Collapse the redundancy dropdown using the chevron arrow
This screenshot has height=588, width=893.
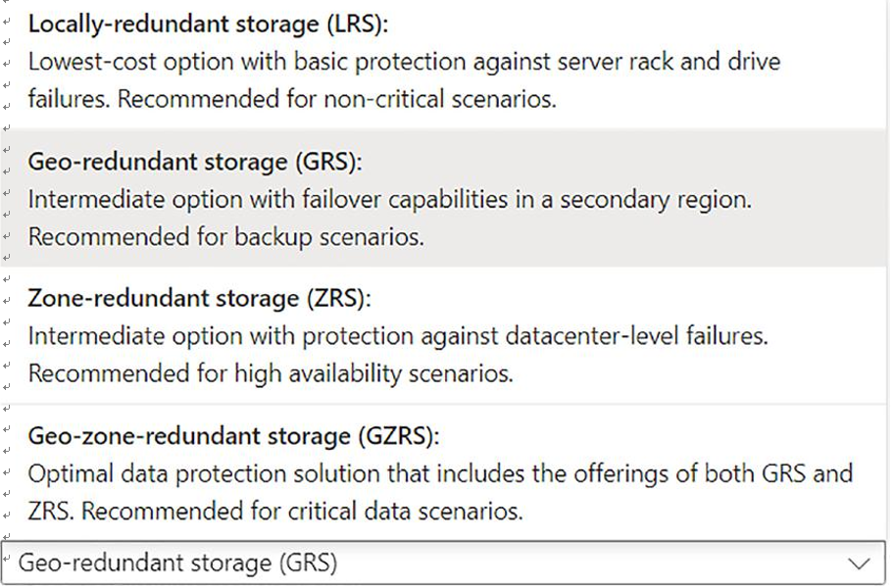pos(859,563)
